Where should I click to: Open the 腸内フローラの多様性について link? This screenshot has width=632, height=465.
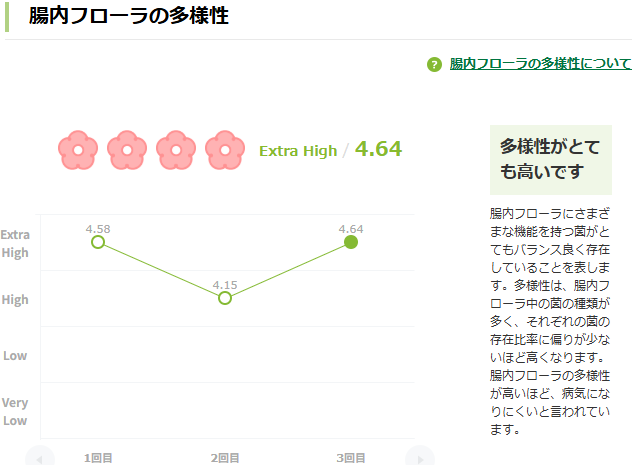click(x=540, y=64)
